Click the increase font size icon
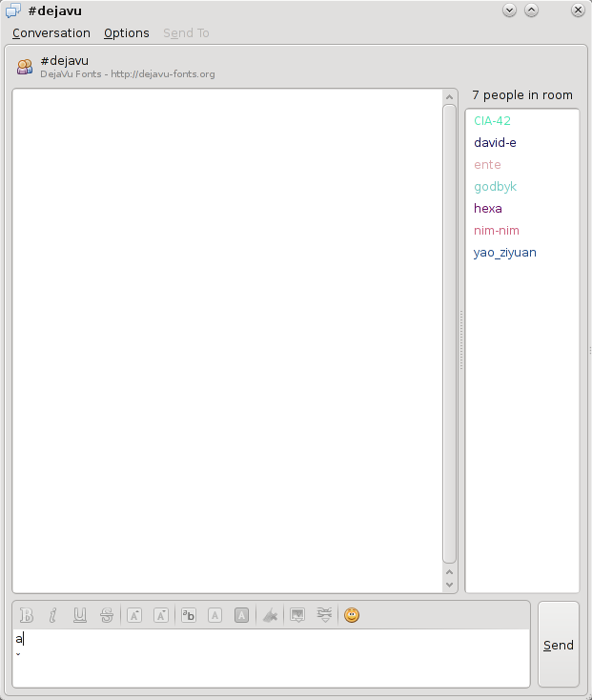 tap(135, 615)
